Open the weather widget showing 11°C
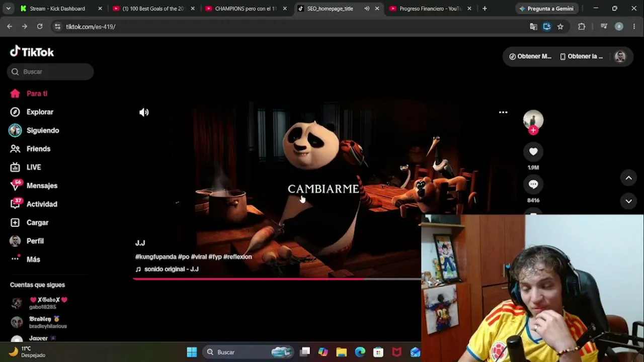 pyautogui.click(x=28, y=352)
